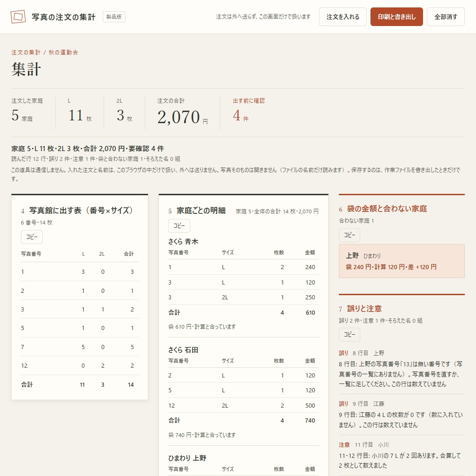Click the 9 行目 江藤 error entry
The height and width of the screenshot is (476, 476).
[x=402, y=414]
